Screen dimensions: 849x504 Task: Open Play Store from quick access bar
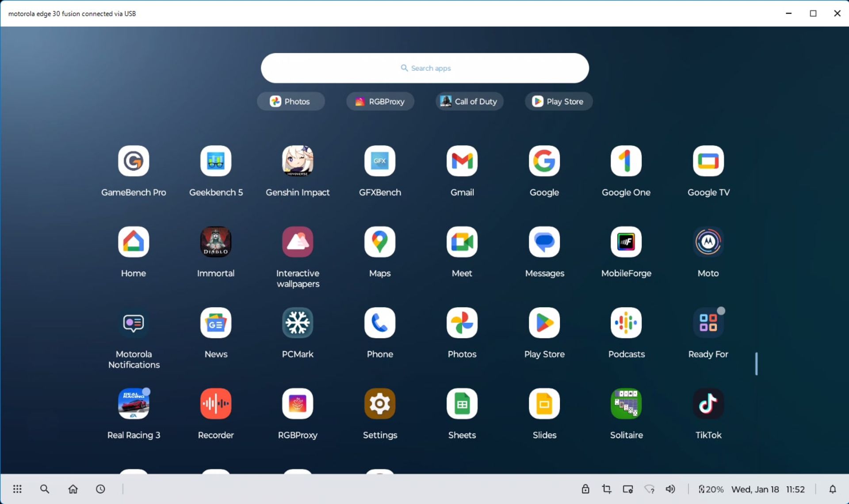click(x=556, y=101)
